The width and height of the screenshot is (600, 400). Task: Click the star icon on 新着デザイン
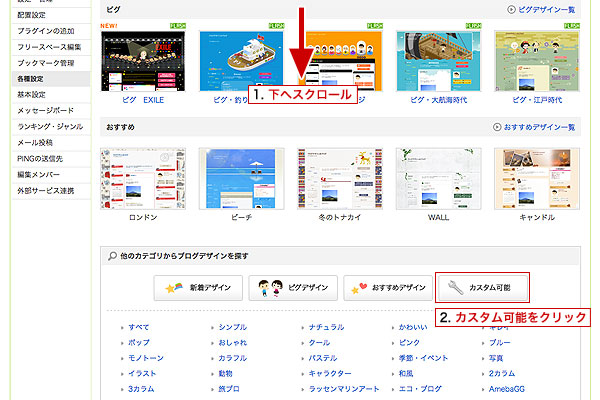click(x=173, y=287)
